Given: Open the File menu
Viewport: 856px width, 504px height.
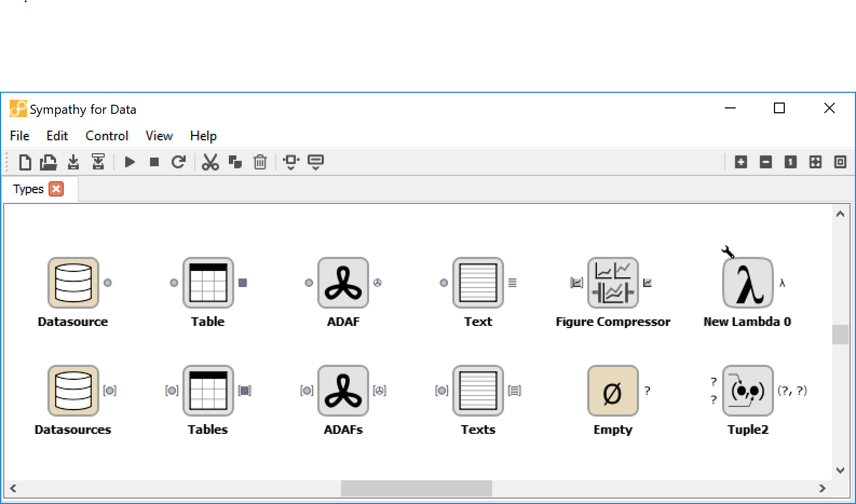Looking at the screenshot, I should 20,136.
